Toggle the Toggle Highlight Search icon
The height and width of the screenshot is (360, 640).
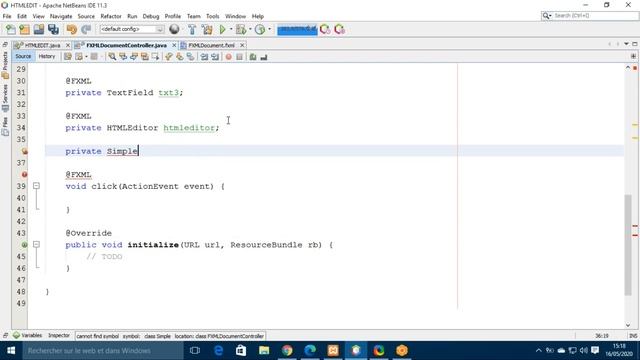pos(145,57)
